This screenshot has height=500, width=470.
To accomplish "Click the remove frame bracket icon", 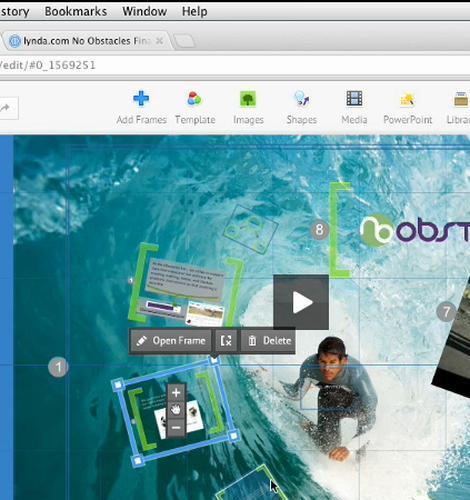I will (x=226, y=341).
